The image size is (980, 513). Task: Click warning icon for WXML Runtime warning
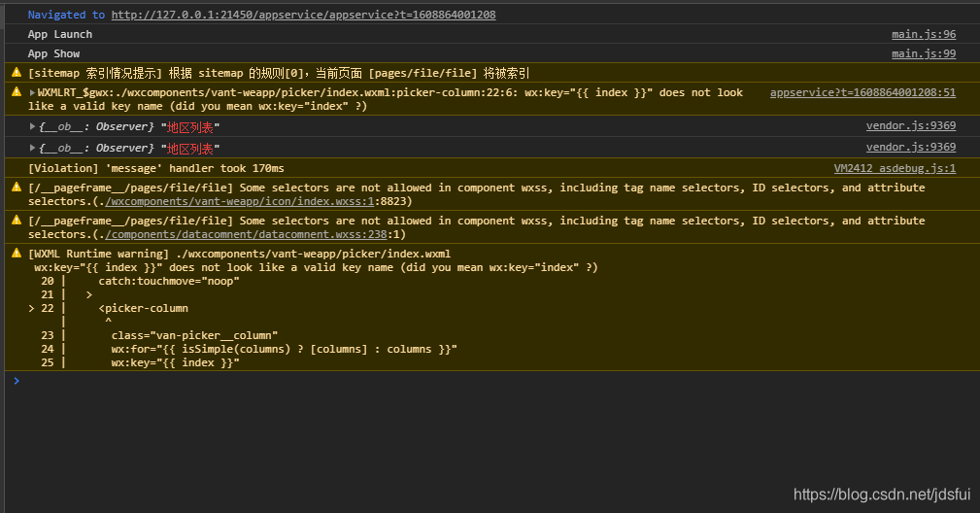click(x=17, y=253)
